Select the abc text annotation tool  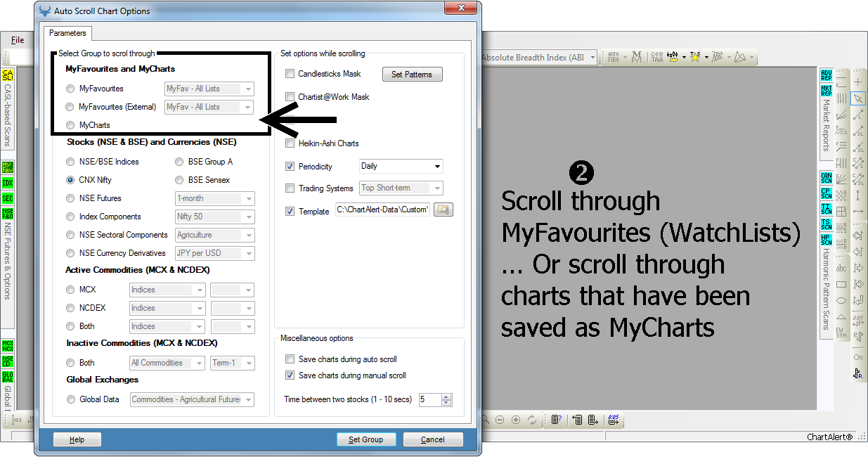click(x=841, y=268)
